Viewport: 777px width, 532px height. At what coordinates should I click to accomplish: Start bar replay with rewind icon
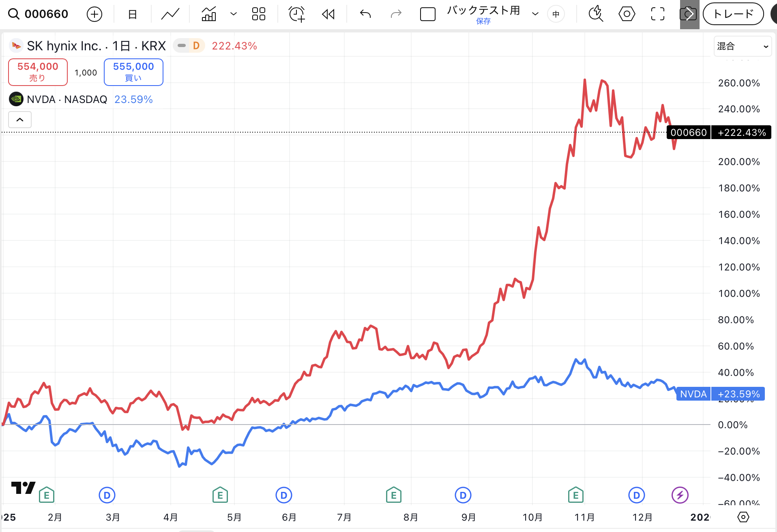[x=328, y=14]
